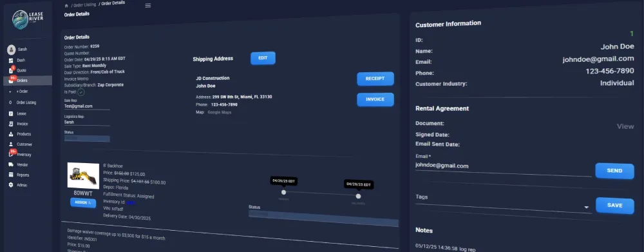
Task: Open Sarah's user avatar
Action: pos(11,50)
